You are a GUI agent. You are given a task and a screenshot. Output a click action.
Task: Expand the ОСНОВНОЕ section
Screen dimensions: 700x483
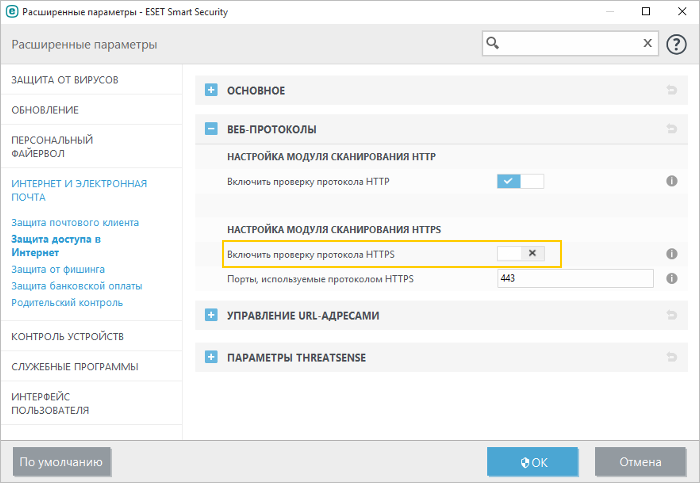coord(211,91)
